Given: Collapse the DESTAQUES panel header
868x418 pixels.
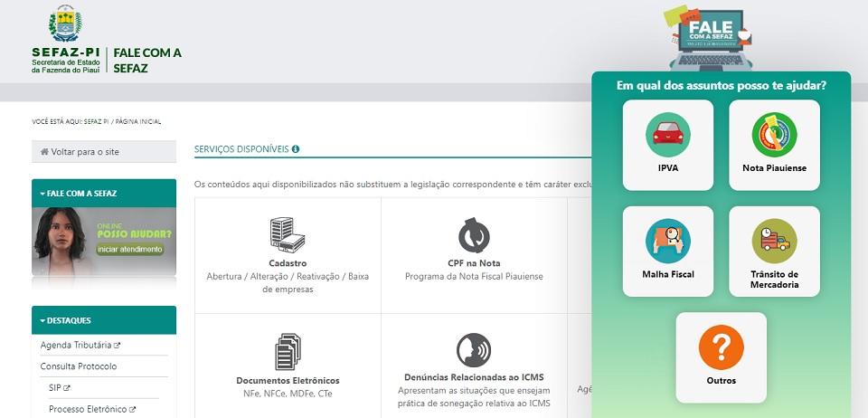Looking at the screenshot, I should click(104, 320).
